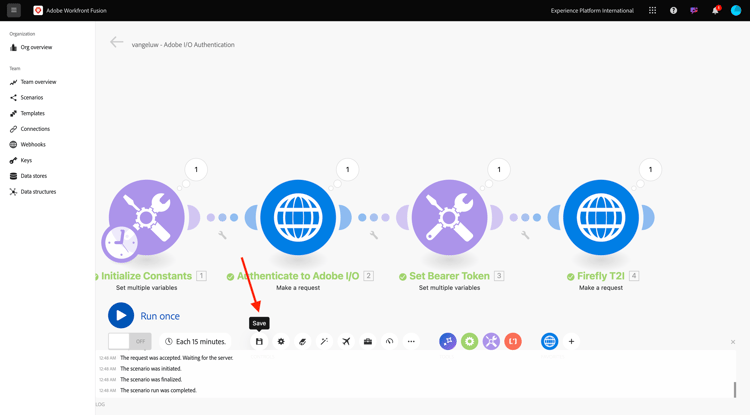
Task: Open Team overview in sidebar
Action: point(33,82)
